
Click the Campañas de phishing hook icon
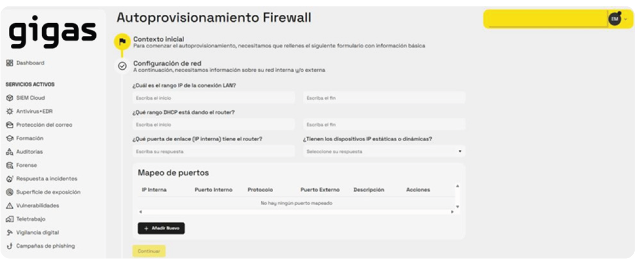pos(9,246)
